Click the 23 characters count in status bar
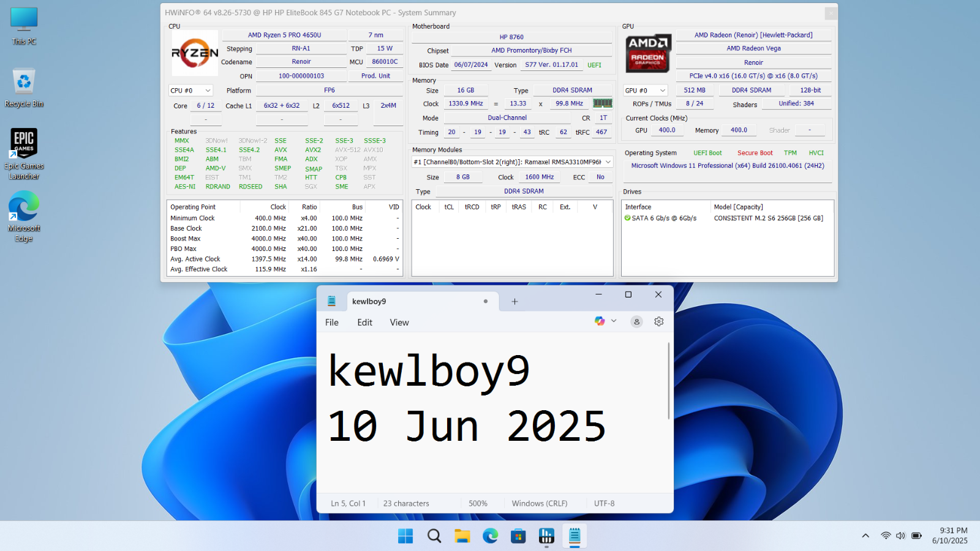This screenshot has height=551, width=980. pos(406,503)
